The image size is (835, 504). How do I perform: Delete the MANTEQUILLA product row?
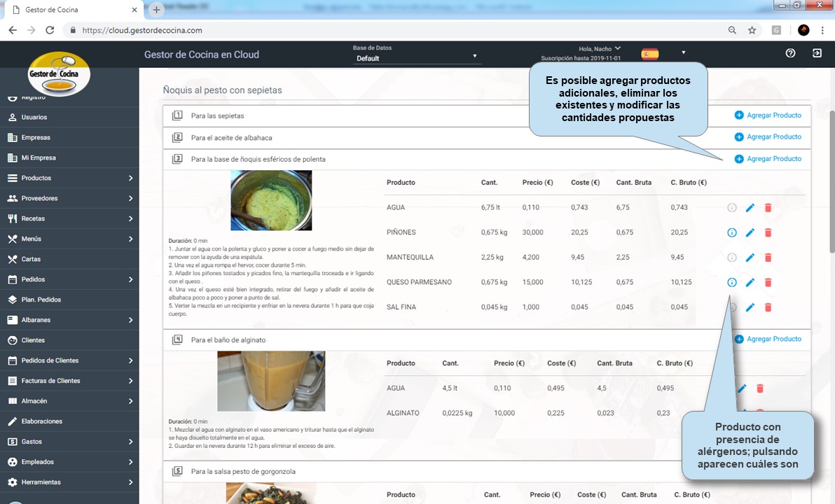click(x=768, y=258)
